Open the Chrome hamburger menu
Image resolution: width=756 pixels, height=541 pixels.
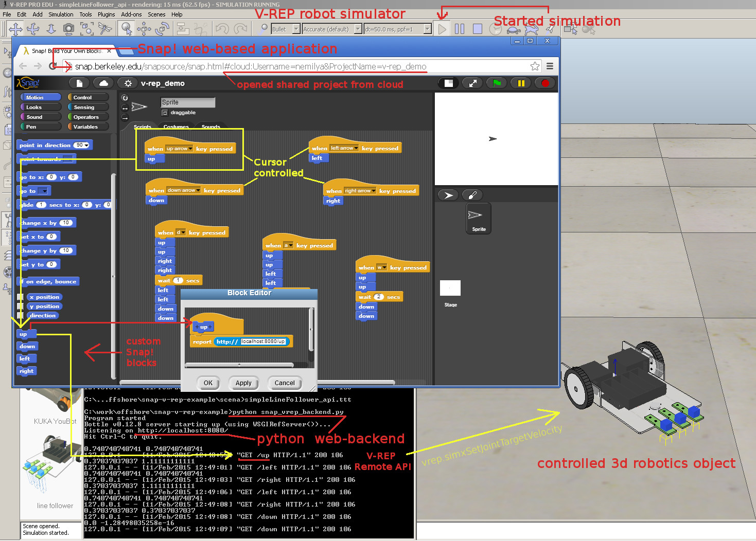(550, 66)
